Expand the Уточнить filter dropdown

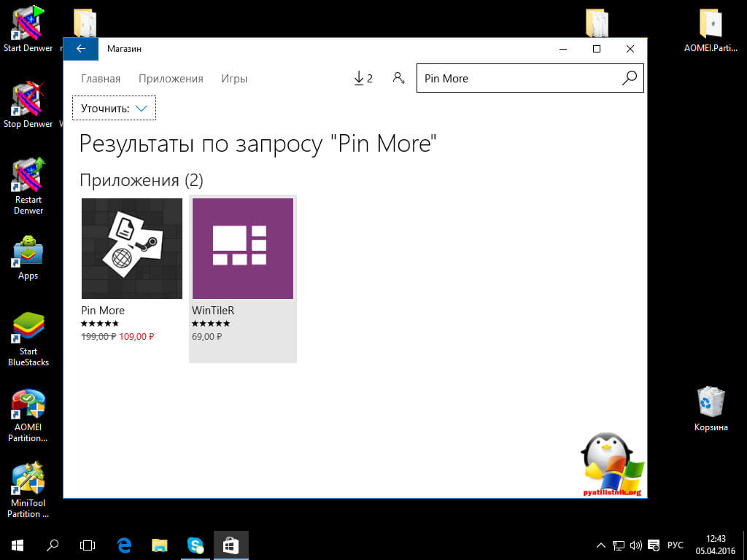click(x=114, y=108)
